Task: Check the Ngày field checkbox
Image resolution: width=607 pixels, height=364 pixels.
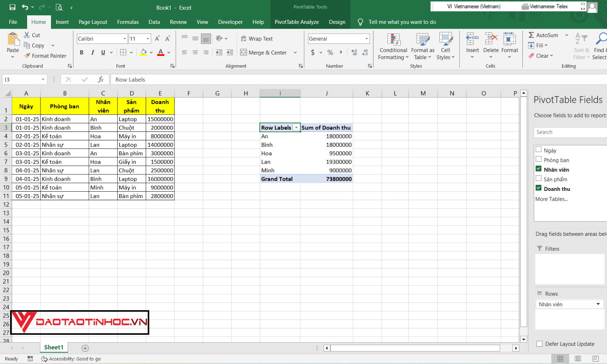Action: tap(539, 149)
